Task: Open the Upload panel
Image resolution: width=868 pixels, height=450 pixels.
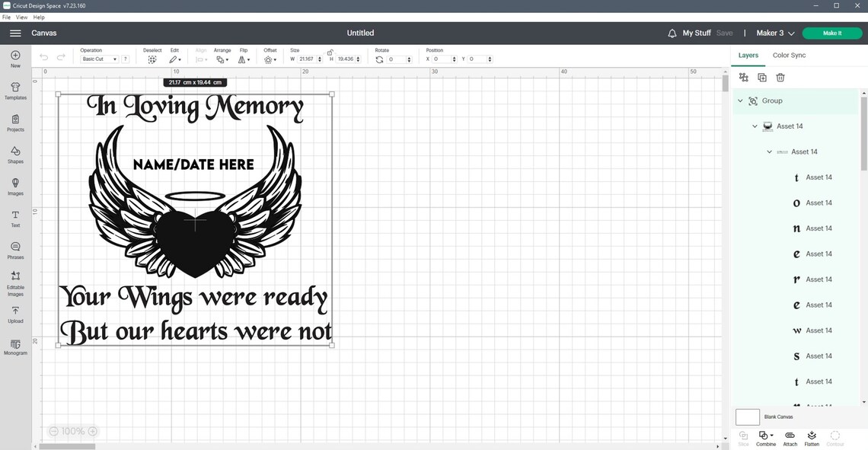Action: coord(14,314)
